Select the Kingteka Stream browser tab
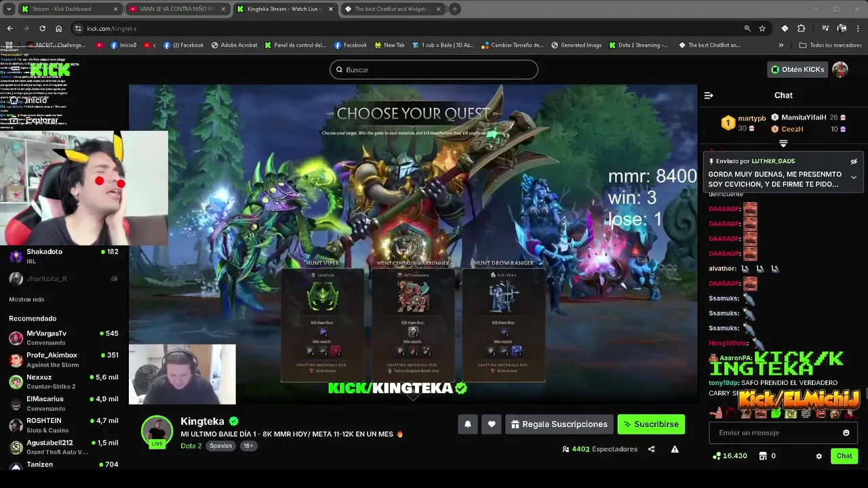 (285, 9)
